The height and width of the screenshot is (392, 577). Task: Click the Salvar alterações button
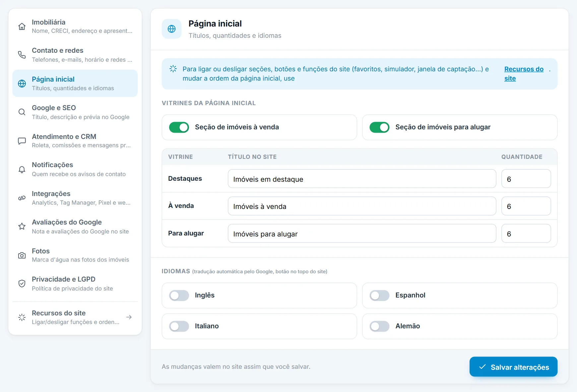[513, 367]
